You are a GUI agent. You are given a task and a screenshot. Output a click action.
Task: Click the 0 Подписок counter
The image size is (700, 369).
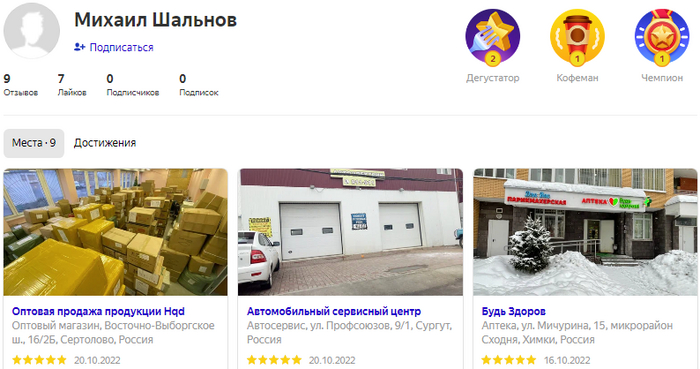(199, 85)
